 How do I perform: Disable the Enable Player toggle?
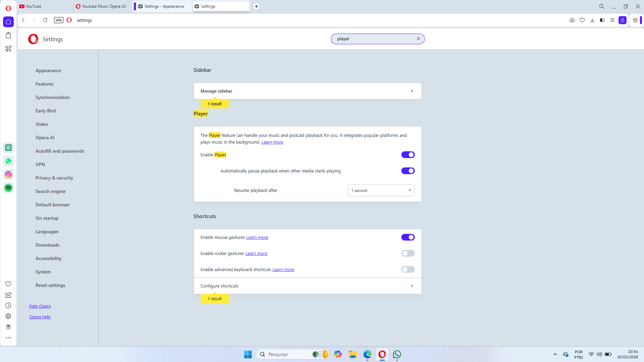pyautogui.click(x=408, y=155)
